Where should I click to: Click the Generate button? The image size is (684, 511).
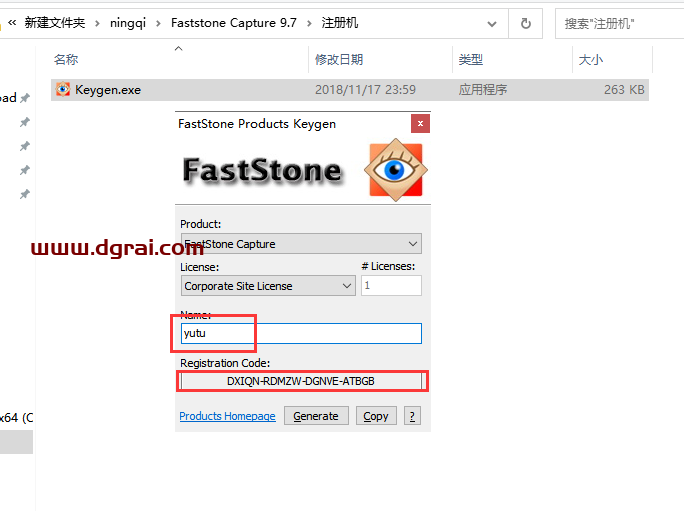[316, 416]
